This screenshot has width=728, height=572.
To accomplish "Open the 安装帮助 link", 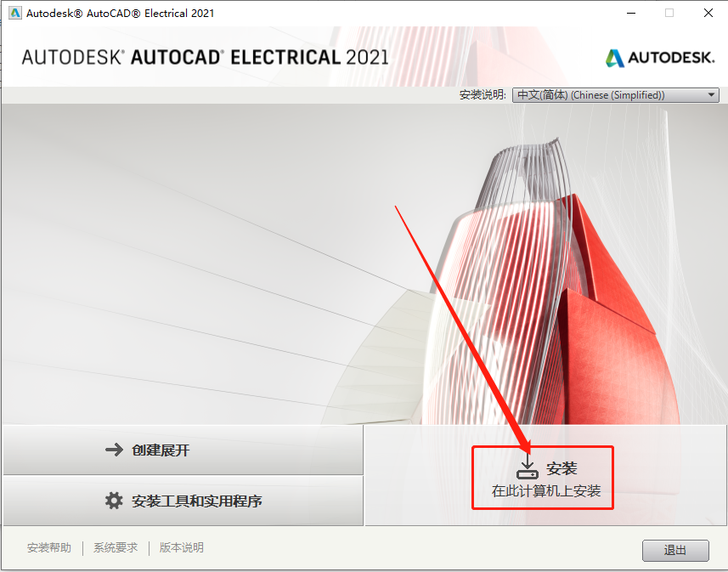I will tap(49, 547).
